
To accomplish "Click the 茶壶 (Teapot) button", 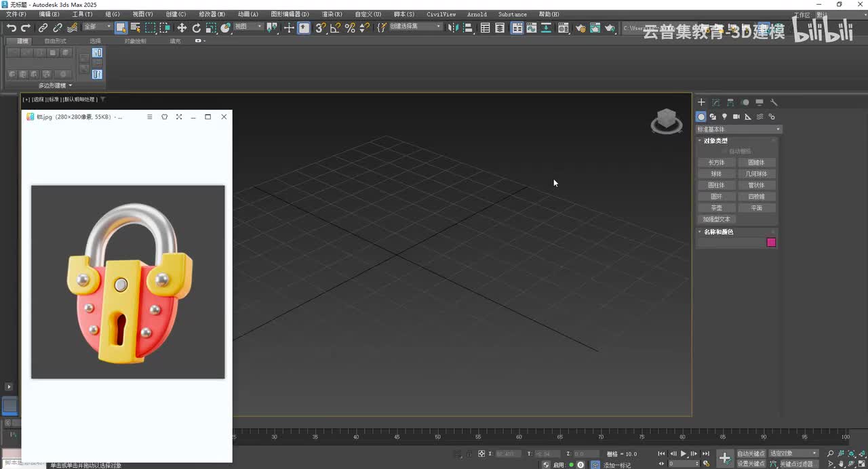I will pos(716,208).
